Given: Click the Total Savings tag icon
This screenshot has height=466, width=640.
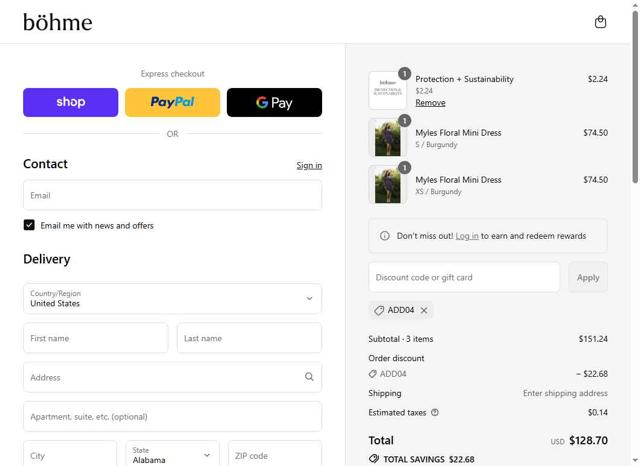Looking at the screenshot, I should pyautogui.click(x=374, y=459).
